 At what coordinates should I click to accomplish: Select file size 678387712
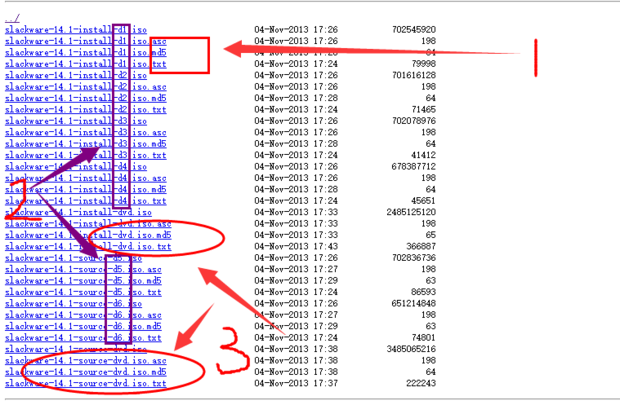pyautogui.click(x=414, y=167)
